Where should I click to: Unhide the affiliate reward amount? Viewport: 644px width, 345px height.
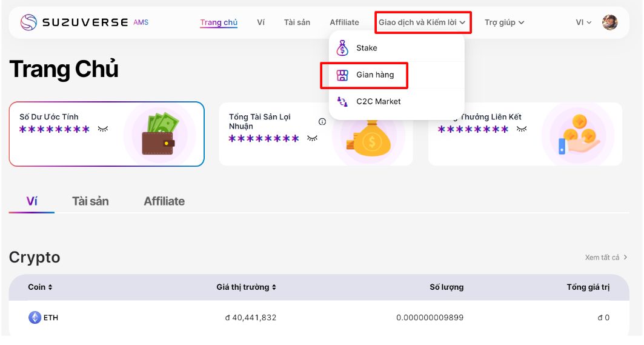click(521, 129)
